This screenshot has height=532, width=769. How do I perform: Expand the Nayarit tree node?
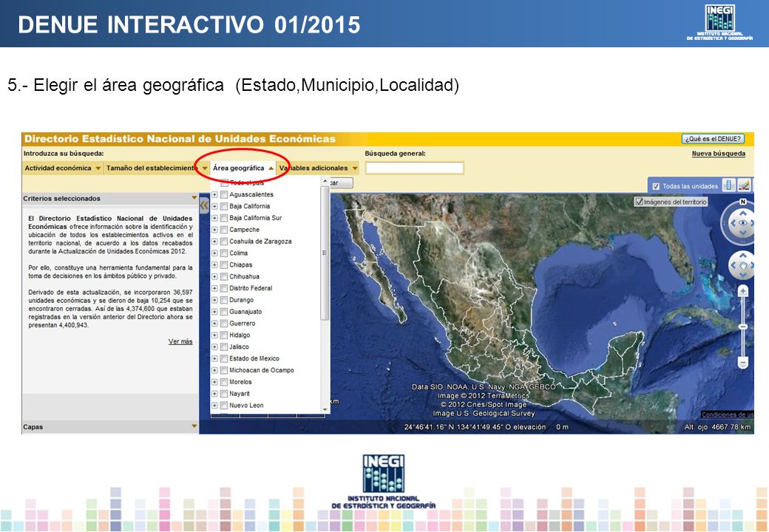point(214,394)
